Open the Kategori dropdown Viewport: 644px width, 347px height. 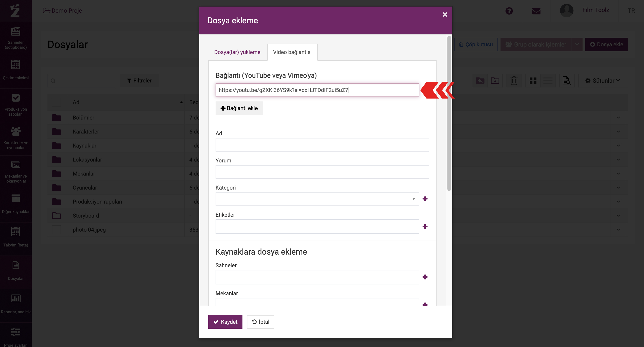317,199
